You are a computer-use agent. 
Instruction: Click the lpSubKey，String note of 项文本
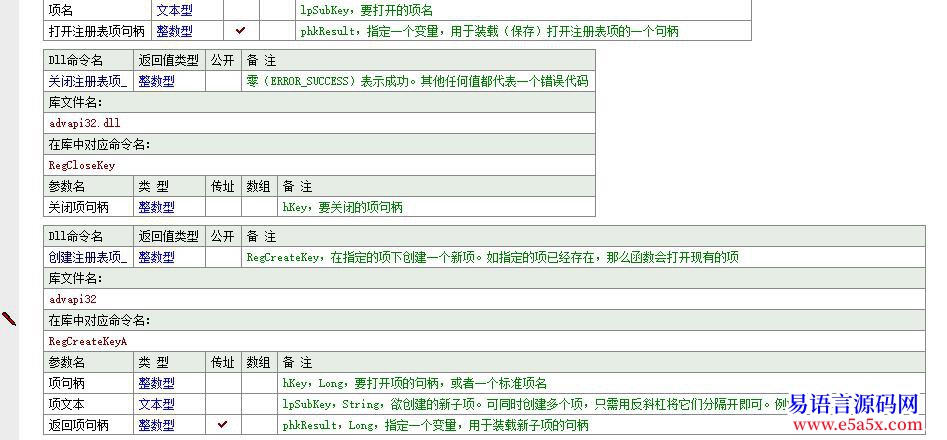pyautogui.click(x=534, y=404)
